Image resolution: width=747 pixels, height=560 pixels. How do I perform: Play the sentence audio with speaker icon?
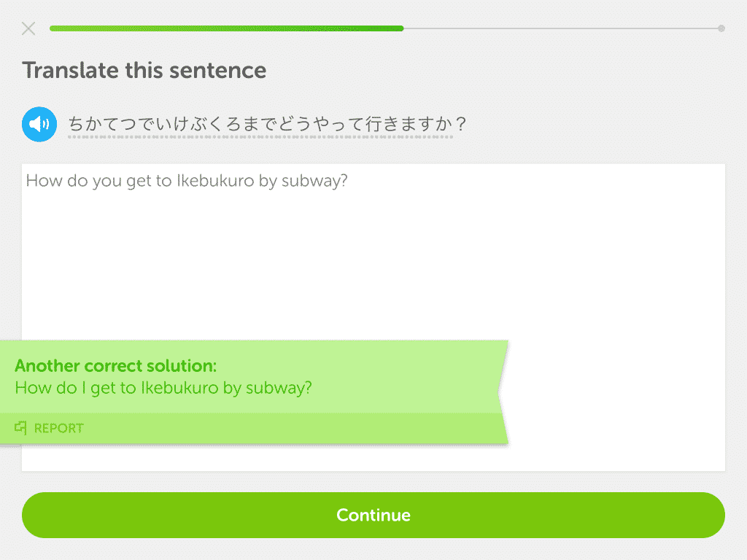tap(39, 124)
